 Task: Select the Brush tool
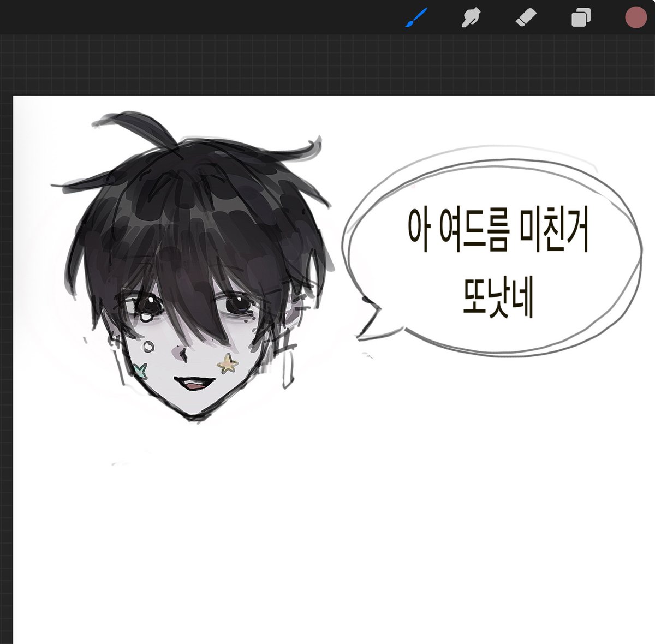tap(416, 18)
